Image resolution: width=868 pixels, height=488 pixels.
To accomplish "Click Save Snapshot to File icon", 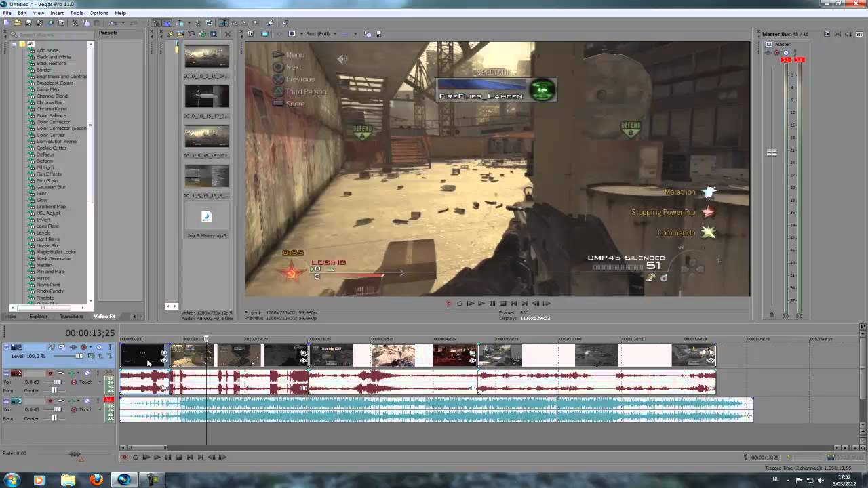I will pos(378,34).
